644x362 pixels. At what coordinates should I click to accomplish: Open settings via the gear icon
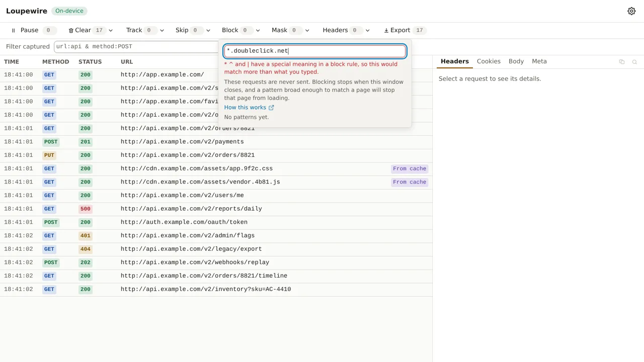pos(631,11)
